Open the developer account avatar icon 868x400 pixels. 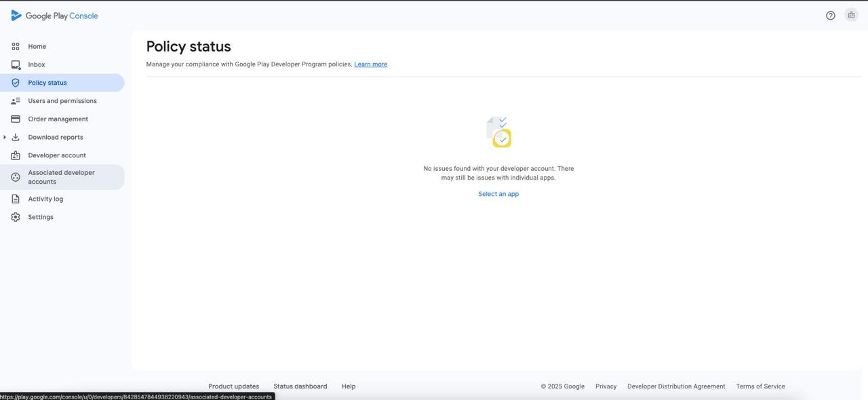[851, 15]
